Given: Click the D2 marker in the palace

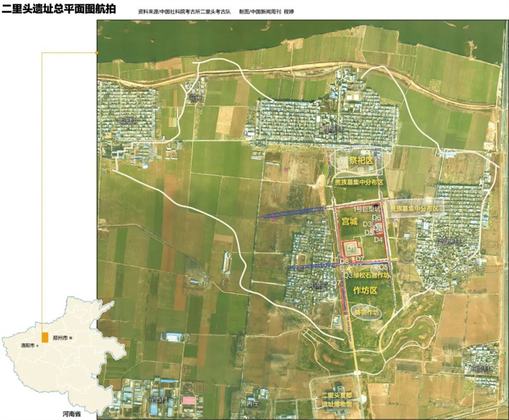Looking at the screenshot, I should [378, 228].
